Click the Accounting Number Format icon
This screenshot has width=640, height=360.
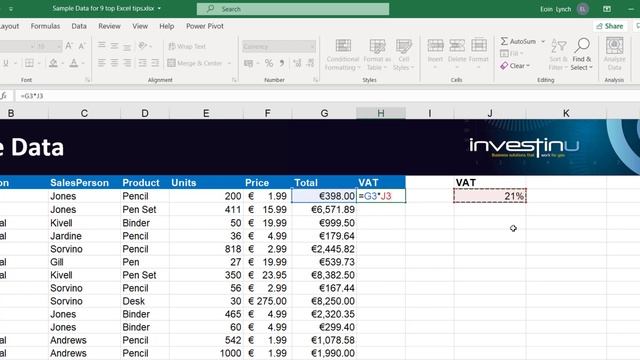(248, 63)
